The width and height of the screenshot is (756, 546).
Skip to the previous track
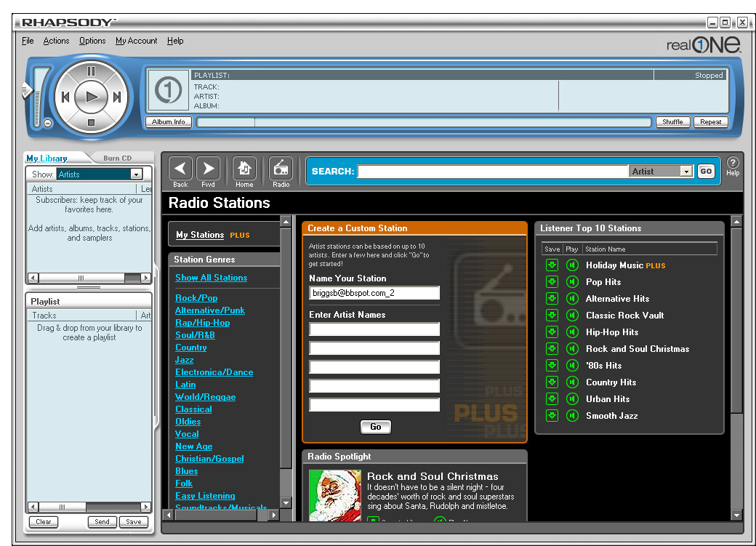(65, 97)
